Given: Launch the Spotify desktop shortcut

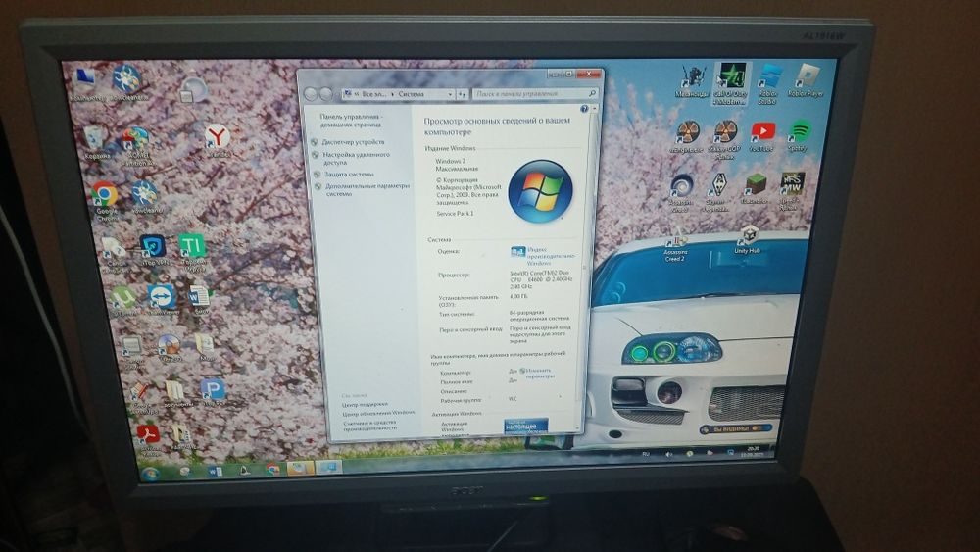Looking at the screenshot, I should 799,136.
